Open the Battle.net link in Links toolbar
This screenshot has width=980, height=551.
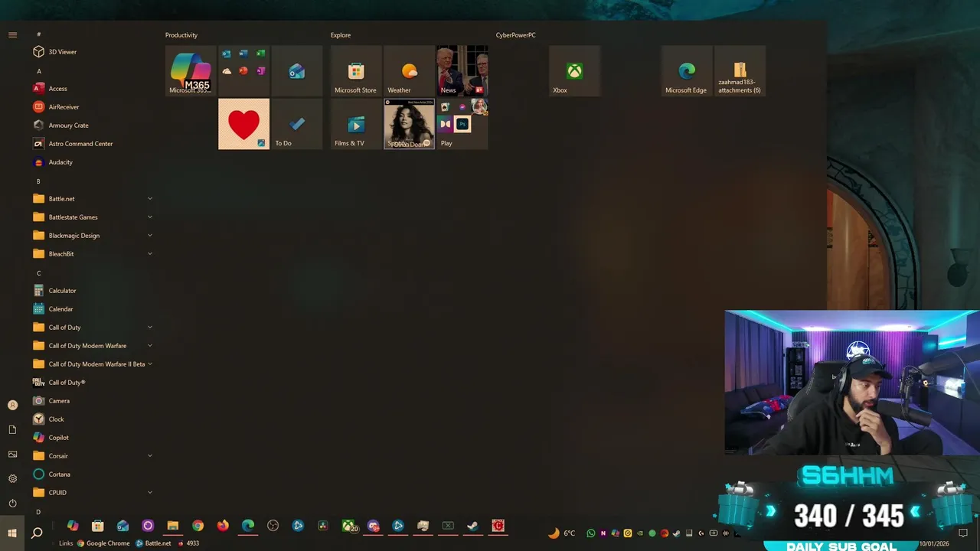pos(153,543)
